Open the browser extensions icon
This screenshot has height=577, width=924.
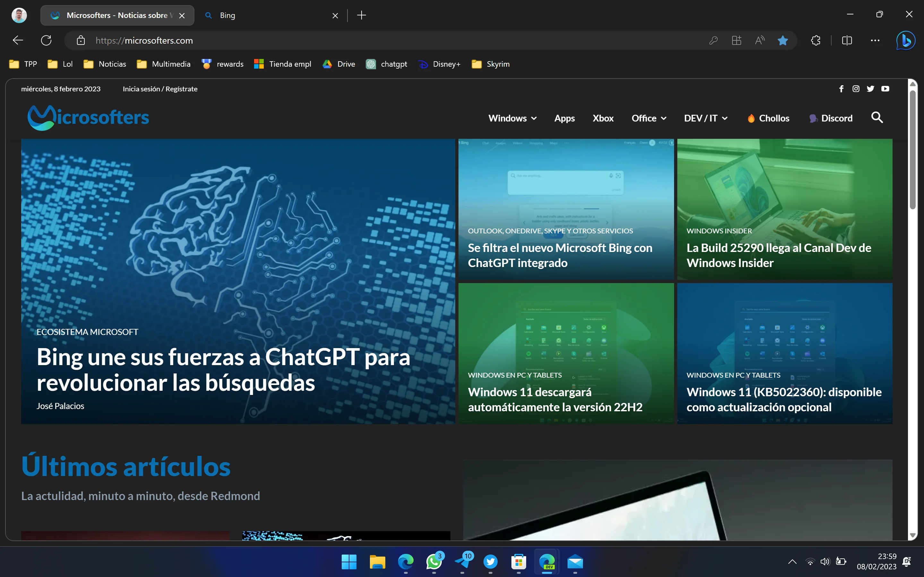(x=816, y=40)
